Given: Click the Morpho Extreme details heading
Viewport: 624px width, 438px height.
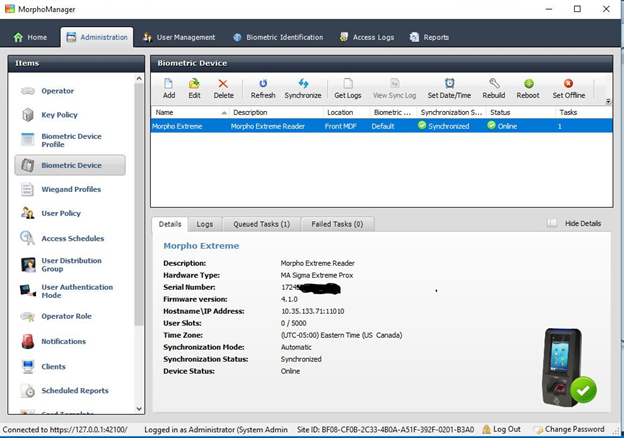Looking at the screenshot, I should pos(201,246).
